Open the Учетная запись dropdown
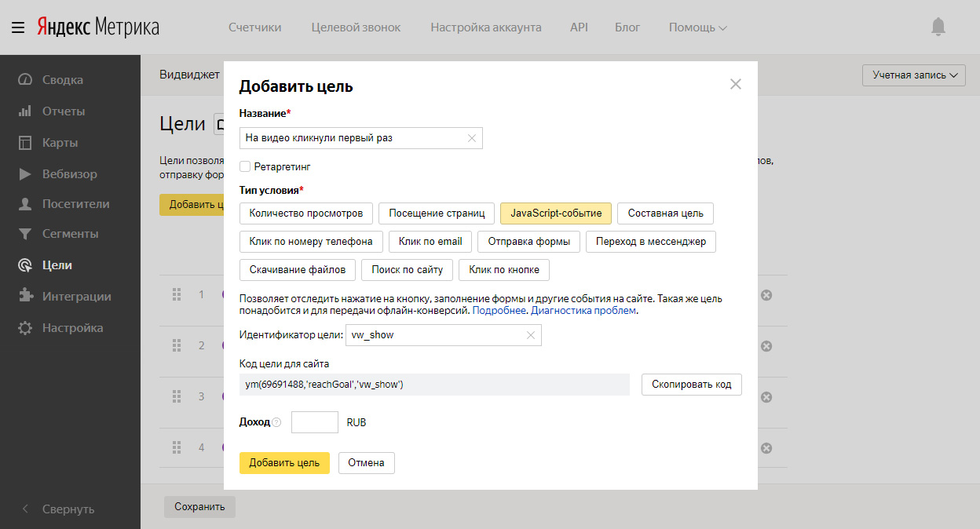980x529 pixels. point(914,75)
